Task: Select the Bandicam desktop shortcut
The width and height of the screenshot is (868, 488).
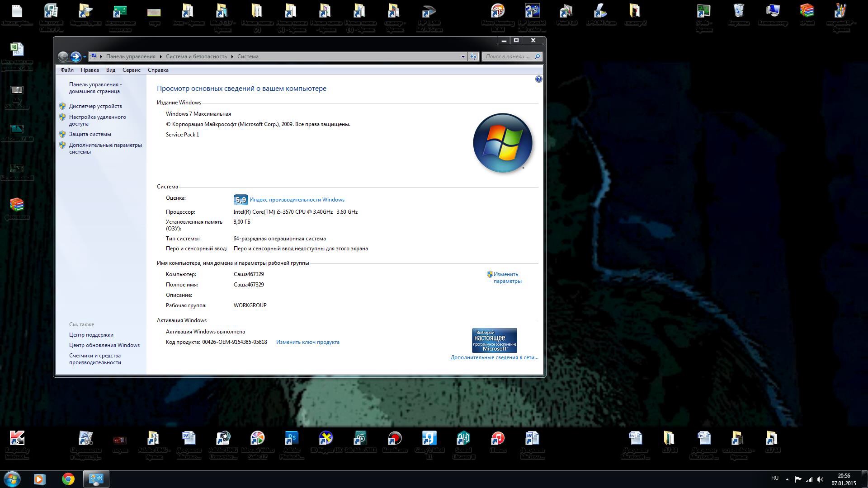Action: point(395,441)
